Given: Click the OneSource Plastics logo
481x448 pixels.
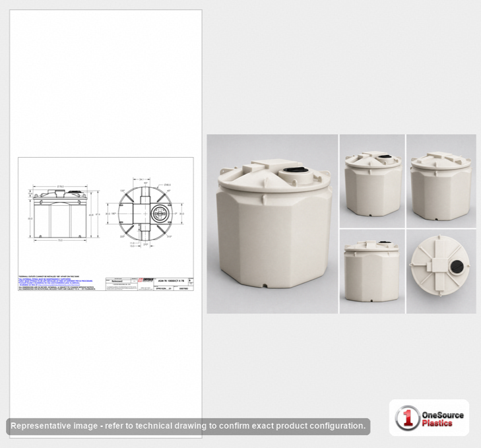Looking at the screenshot, I should point(429,417).
